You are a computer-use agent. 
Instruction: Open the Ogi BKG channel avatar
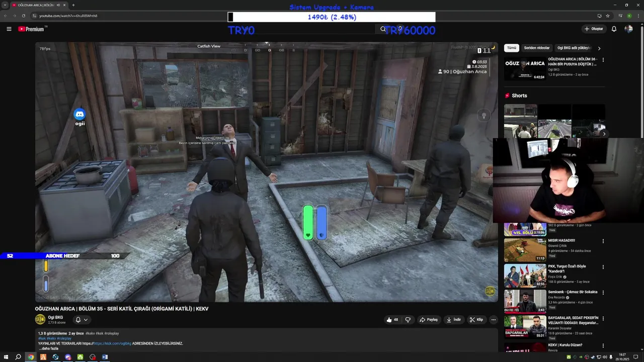40,319
